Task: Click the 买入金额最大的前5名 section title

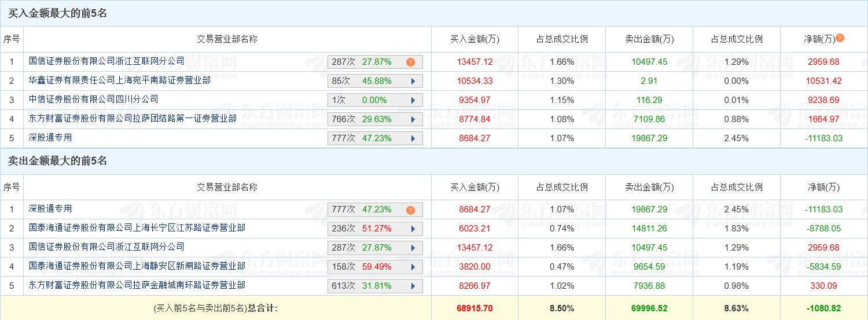Action: tap(57, 13)
